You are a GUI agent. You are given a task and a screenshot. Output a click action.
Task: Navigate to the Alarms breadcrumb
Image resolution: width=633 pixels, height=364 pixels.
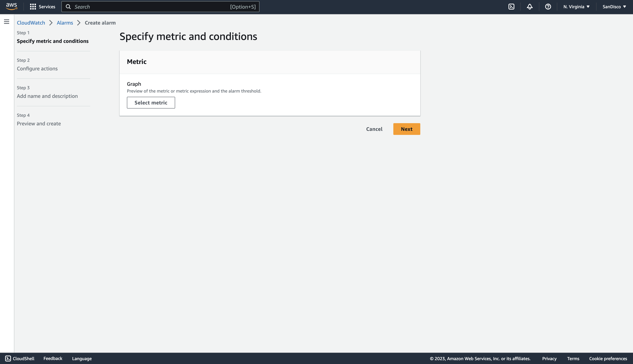pyautogui.click(x=65, y=23)
